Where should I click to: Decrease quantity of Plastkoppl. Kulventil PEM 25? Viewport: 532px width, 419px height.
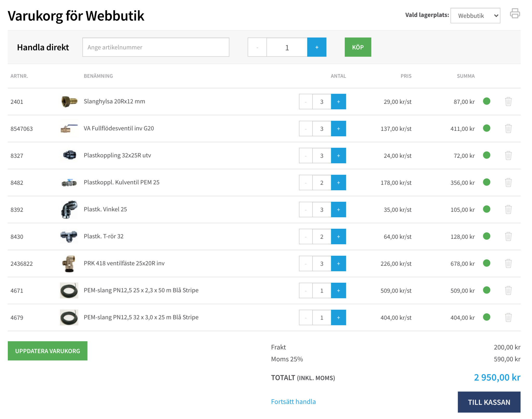(306, 183)
